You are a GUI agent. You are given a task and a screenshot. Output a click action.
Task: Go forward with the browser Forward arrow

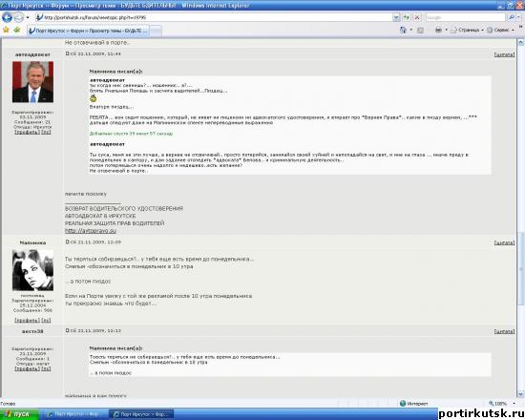[x=19, y=17]
